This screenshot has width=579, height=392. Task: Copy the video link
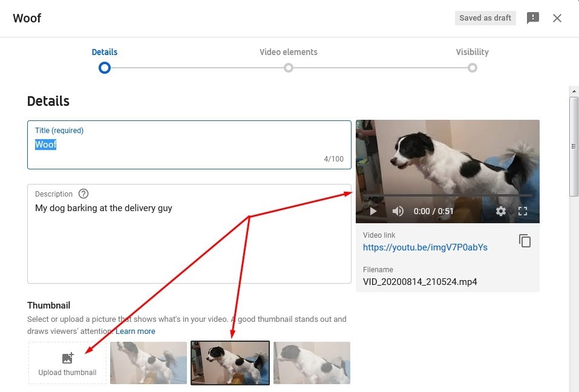pos(525,241)
